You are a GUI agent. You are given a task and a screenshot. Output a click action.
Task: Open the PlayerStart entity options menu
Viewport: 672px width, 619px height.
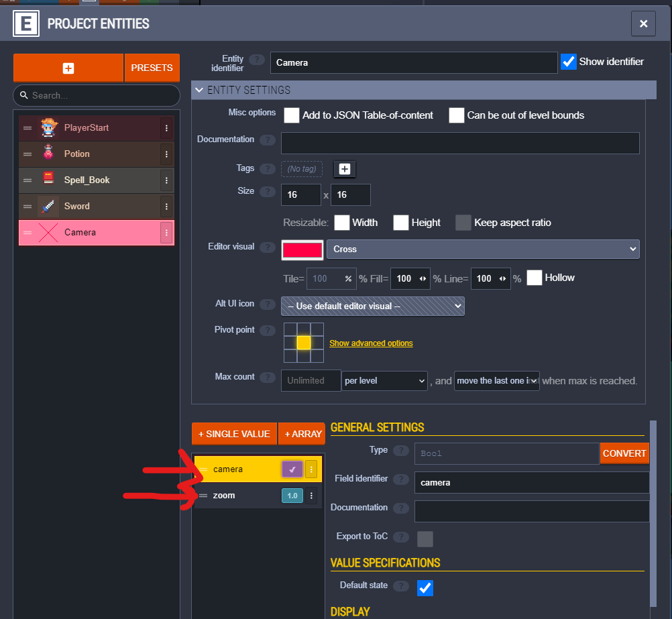click(x=166, y=128)
